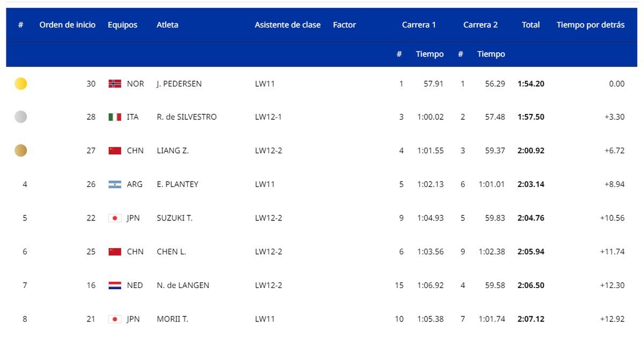Click the China flag in Chen L. row
Image resolution: width=644 pixels, height=338 pixels.
pos(115,251)
